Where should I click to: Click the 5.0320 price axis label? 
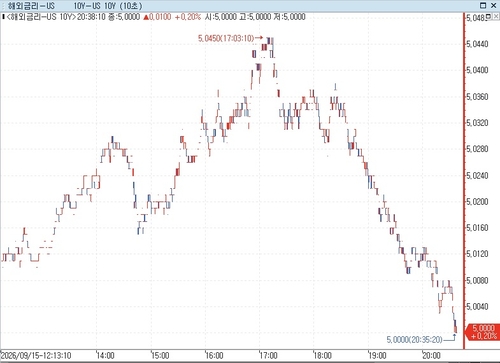pyautogui.click(x=477, y=123)
